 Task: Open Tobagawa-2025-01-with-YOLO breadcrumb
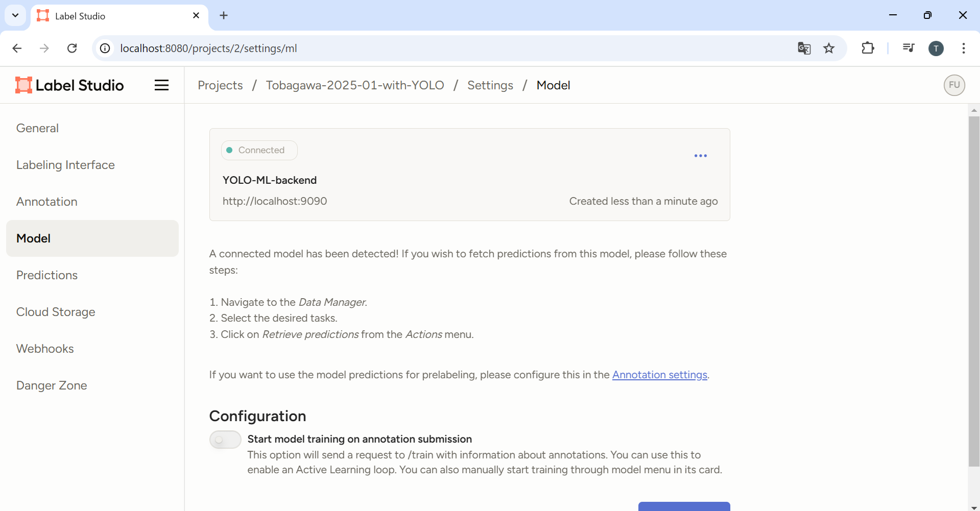[x=355, y=85]
